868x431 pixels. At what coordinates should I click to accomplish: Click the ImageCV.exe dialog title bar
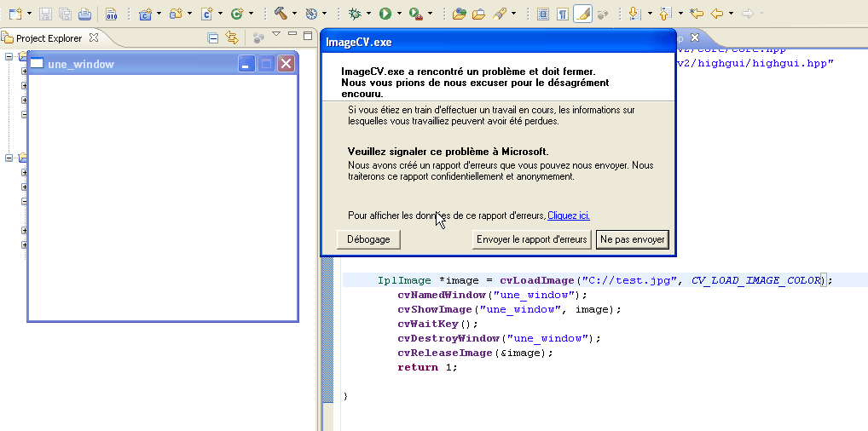point(498,42)
